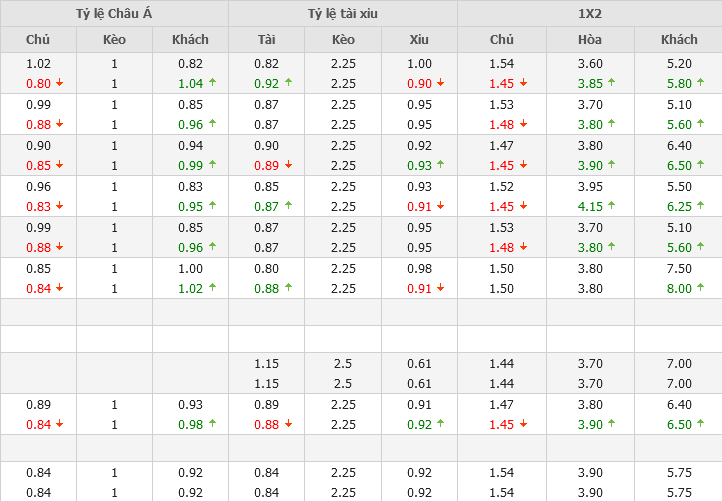
Task: Click the Hòa column header
Action: click(589, 40)
